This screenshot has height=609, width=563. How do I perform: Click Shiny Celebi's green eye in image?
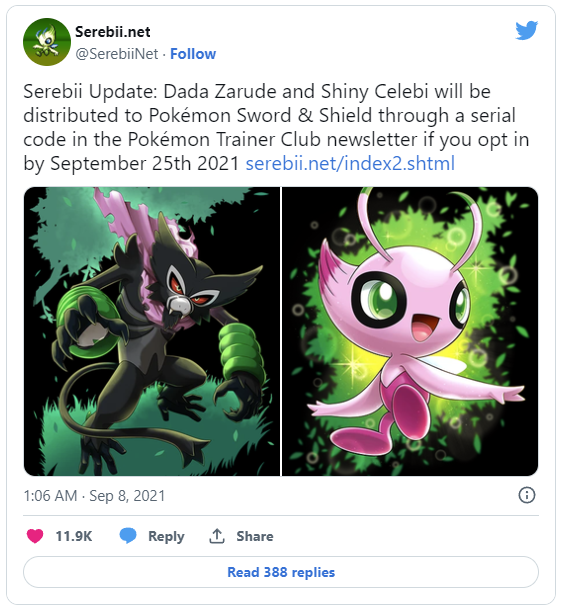(x=380, y=297)
